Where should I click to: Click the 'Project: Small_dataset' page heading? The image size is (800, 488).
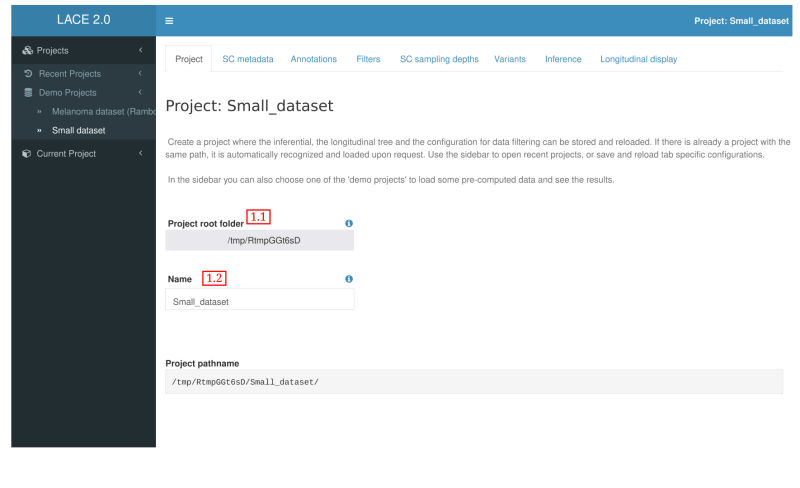tap(249, 106)
